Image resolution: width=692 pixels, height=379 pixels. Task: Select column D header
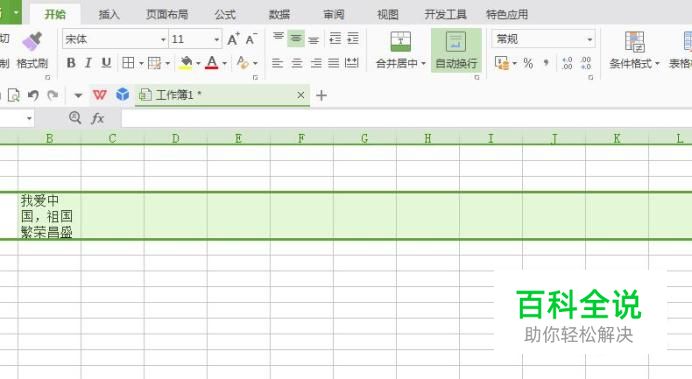click(x=176, y=139)
